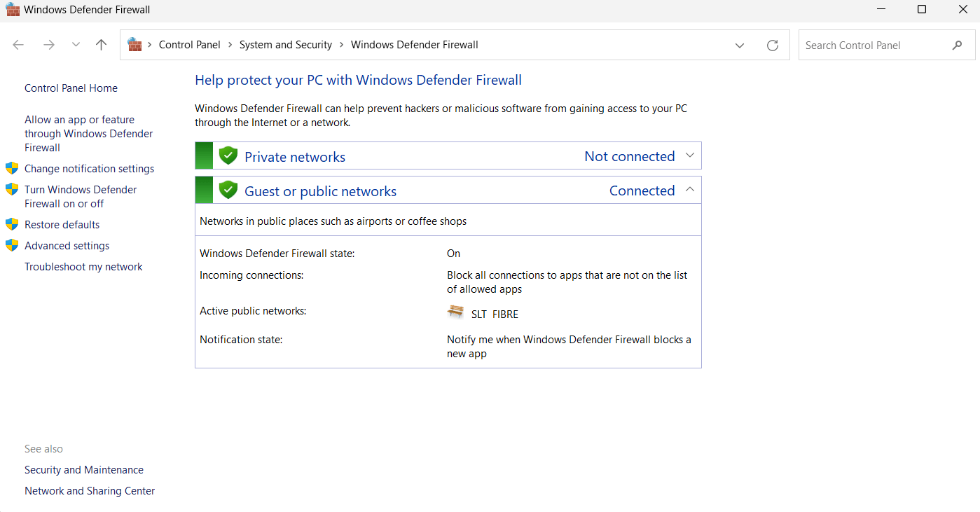Collapse the Guest or public networks section
Image resolution: width=980 pixels, height=512 pixels.
(x=690, y=189)
